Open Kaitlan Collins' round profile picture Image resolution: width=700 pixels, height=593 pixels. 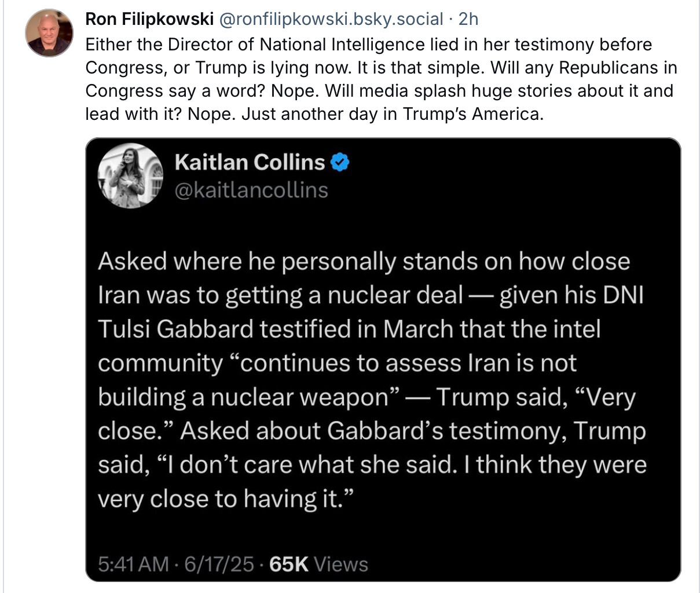tap(130, 175)
